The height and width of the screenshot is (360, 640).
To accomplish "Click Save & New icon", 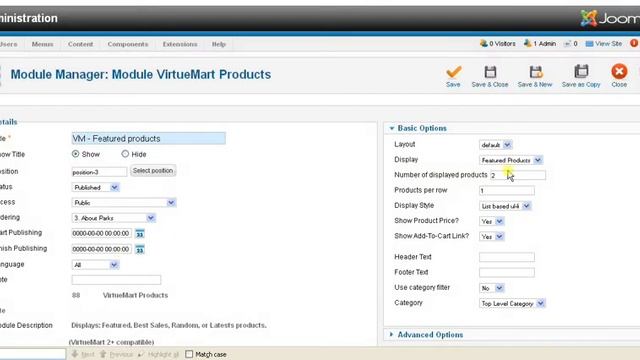I will pos(536,72).
